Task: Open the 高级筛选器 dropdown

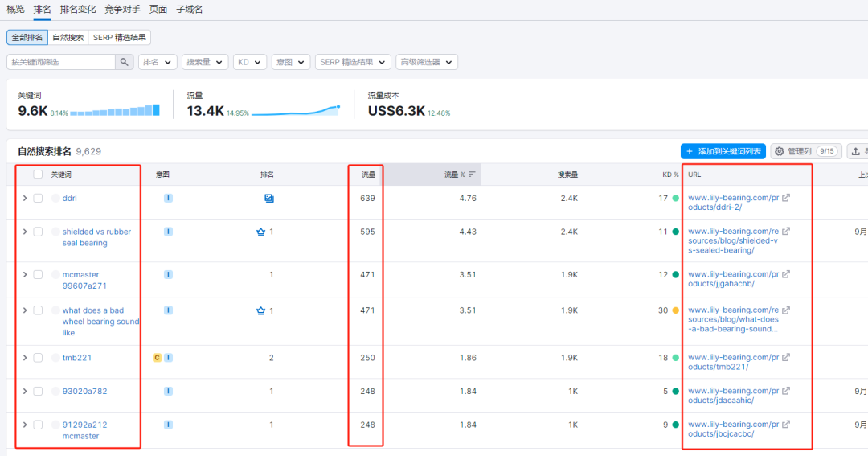Action: [426, 62]
